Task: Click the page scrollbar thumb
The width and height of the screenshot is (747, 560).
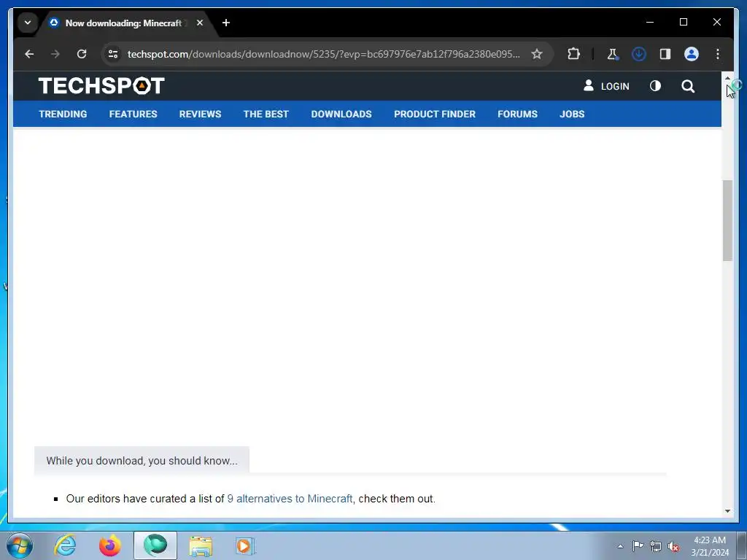Action: click(727, 220)
